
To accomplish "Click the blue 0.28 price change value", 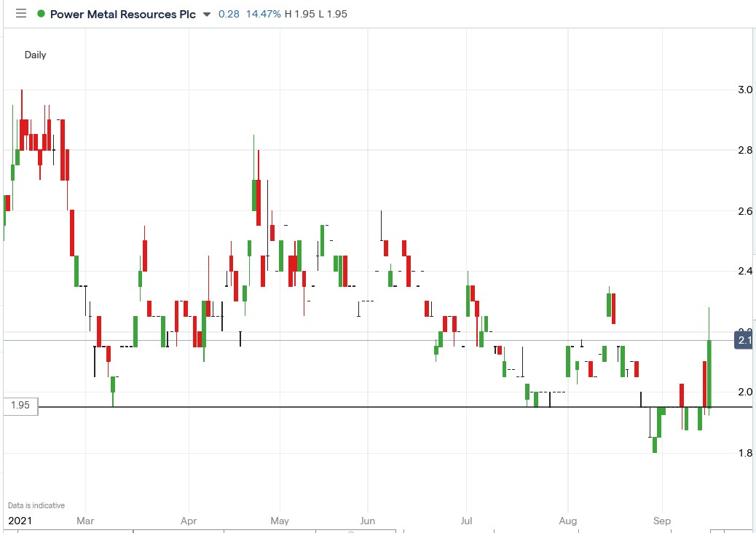I will (229, 13).
